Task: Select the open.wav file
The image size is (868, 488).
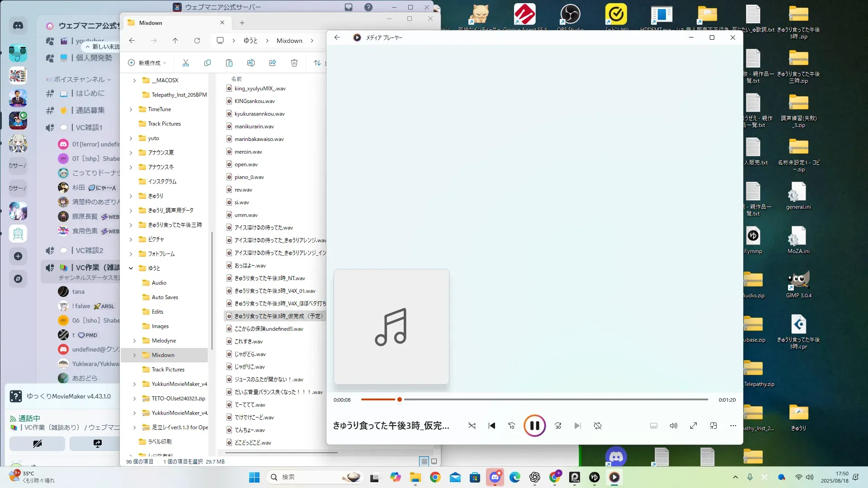Action: coord(246,164)
